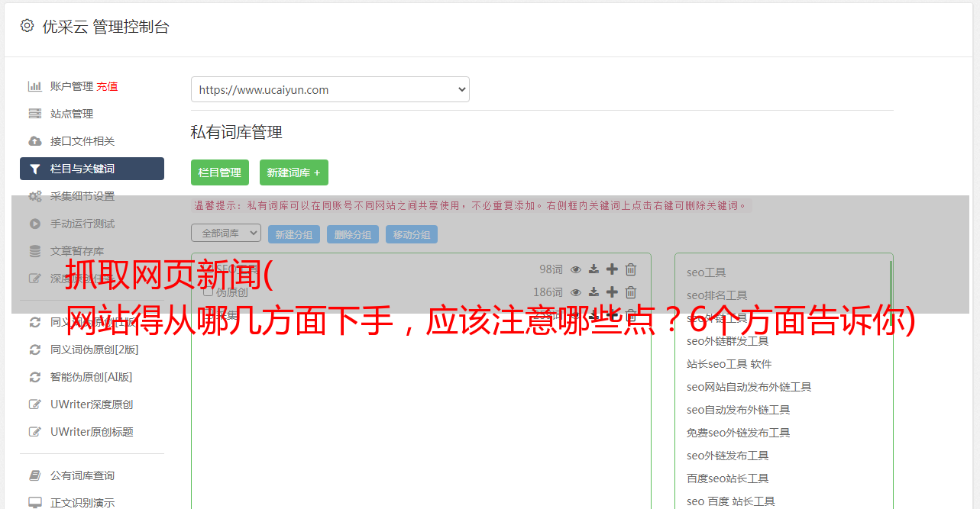The image size is (980, 509).
Task: Click the 删除分组 button
Action: coord(353,234)
